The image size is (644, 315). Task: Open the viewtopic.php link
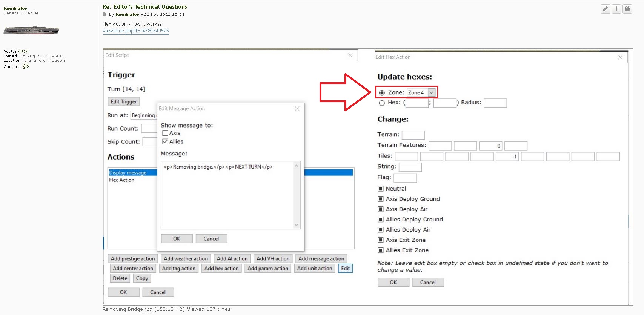[x=136, y=31]
